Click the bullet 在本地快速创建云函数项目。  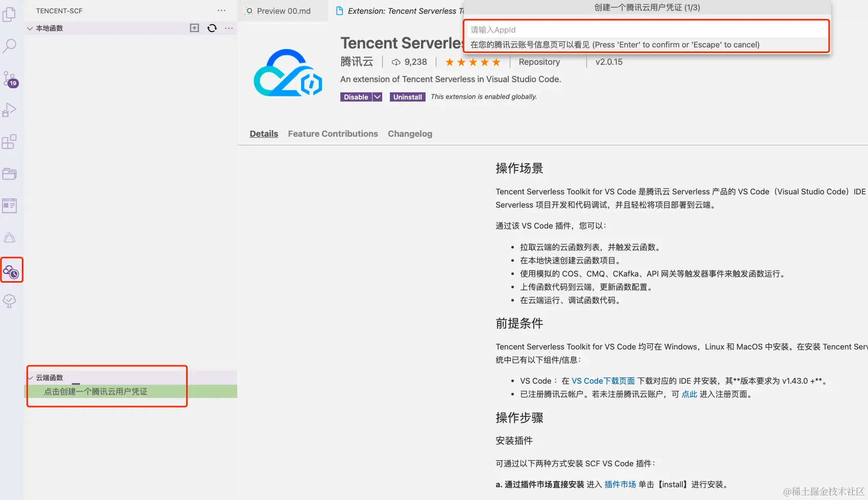coord(572,261)
